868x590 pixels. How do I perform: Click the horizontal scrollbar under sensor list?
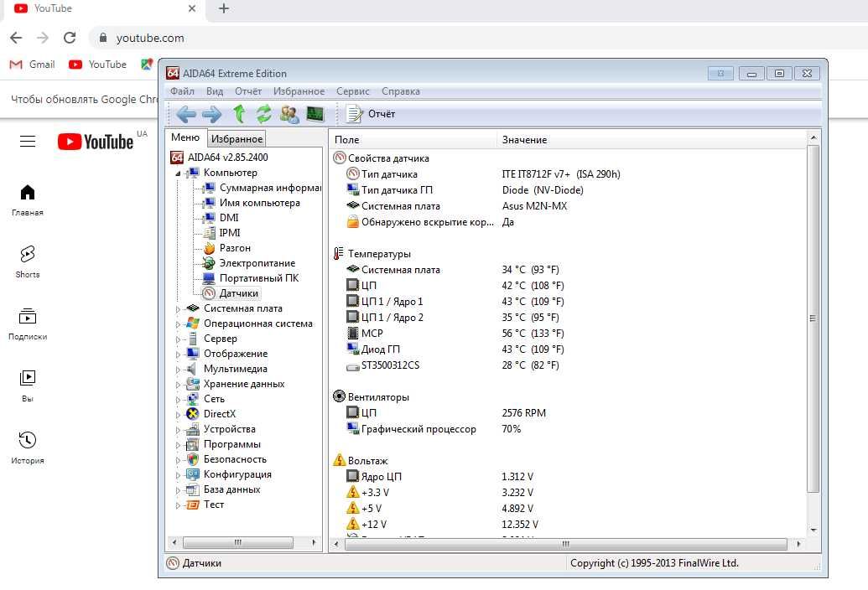pos(566,544)
